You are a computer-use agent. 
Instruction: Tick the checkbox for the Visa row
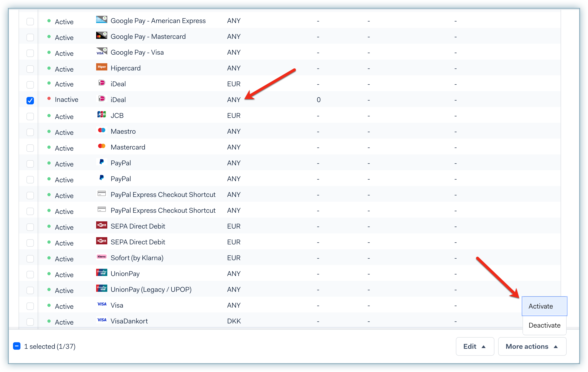tap(30, 306)
